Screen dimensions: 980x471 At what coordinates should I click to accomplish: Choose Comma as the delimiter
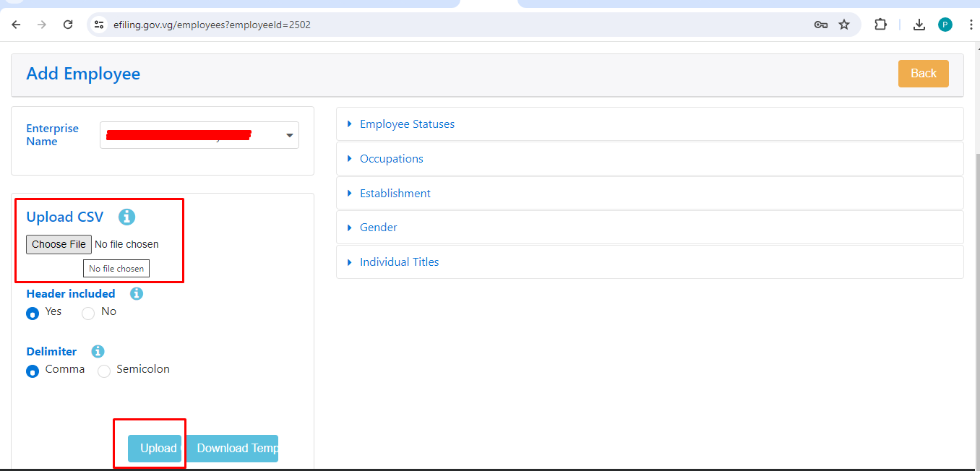tap(33, 371)
